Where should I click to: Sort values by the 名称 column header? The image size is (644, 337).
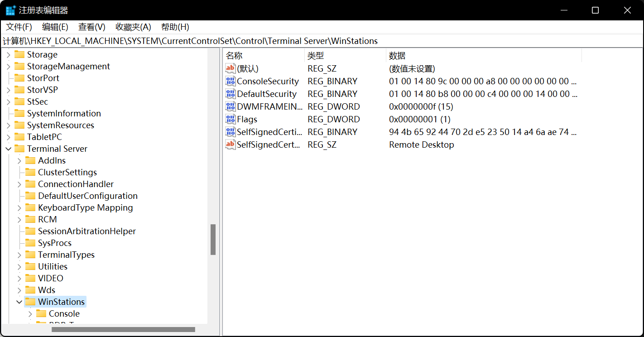tap(264, 56)
